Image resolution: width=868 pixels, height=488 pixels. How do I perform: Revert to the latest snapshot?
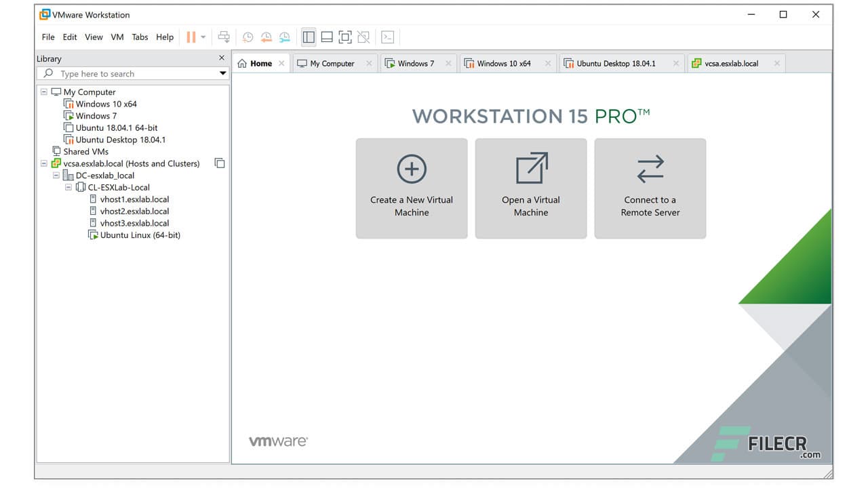(266, 37)
